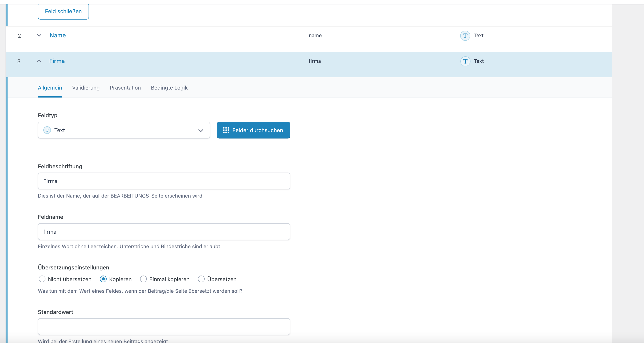The image size is (644, 343).
Task: Click the 'Dies ist der Name' help text
Action: point(120,196)
